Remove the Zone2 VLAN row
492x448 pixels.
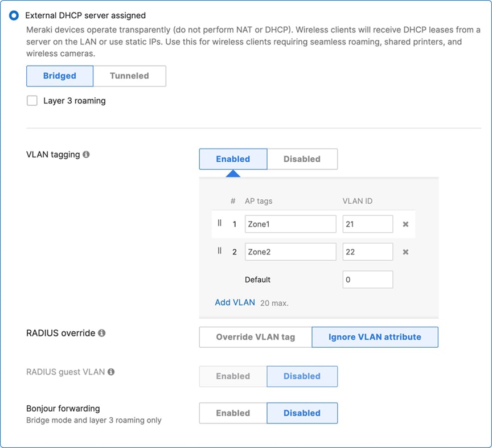click(405, 252)
